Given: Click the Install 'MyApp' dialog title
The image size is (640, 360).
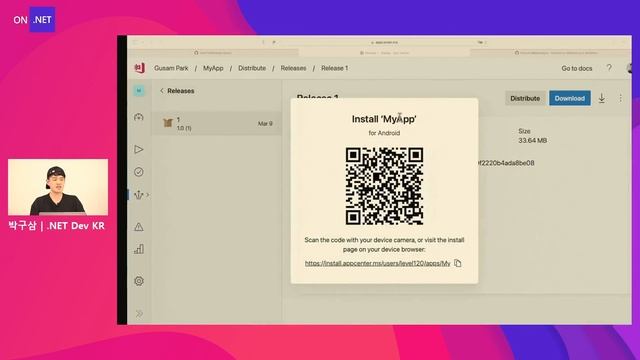Looking at the screenshot, I should [x=384, y=119].
